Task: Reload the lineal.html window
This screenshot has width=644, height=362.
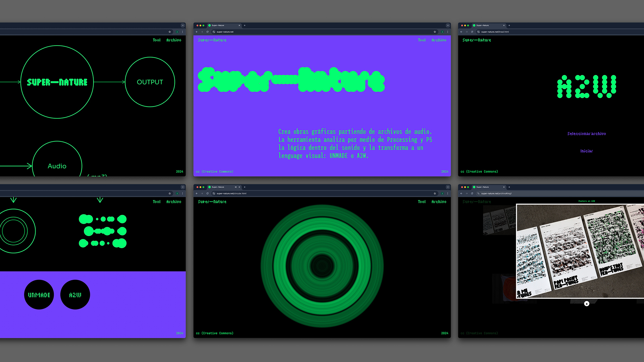Action: (x=472, y=32)
